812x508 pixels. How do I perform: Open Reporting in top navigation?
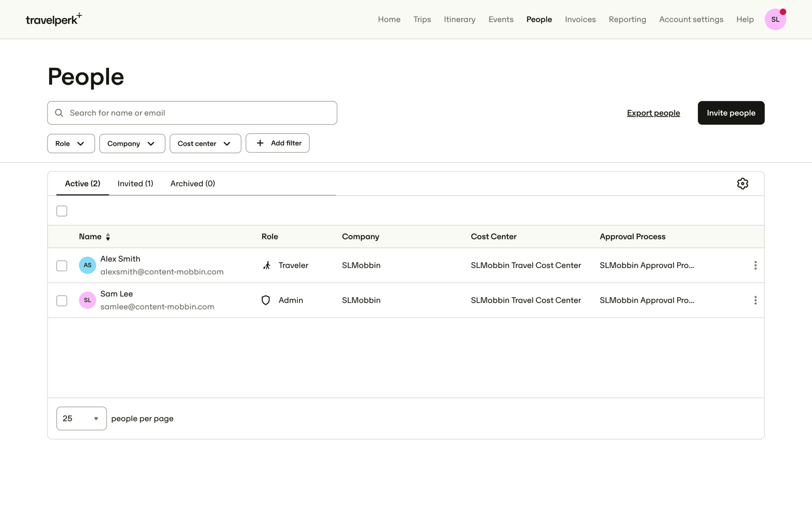coord(627,19)
